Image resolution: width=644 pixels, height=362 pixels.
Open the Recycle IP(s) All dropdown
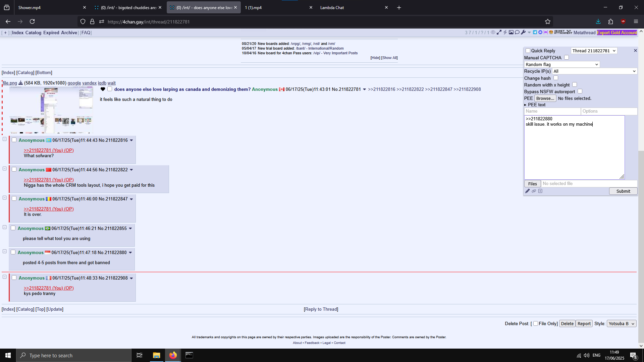(595, 71)
